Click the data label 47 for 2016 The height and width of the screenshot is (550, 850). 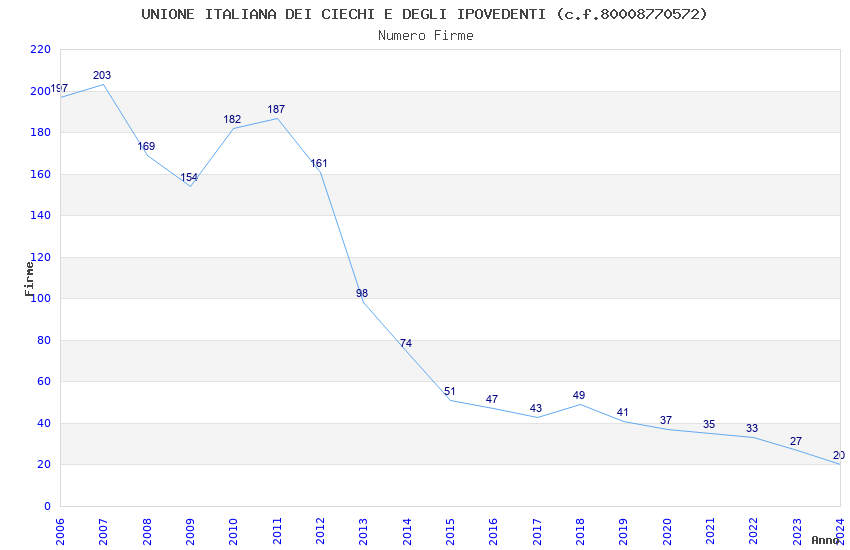point(492,399)
